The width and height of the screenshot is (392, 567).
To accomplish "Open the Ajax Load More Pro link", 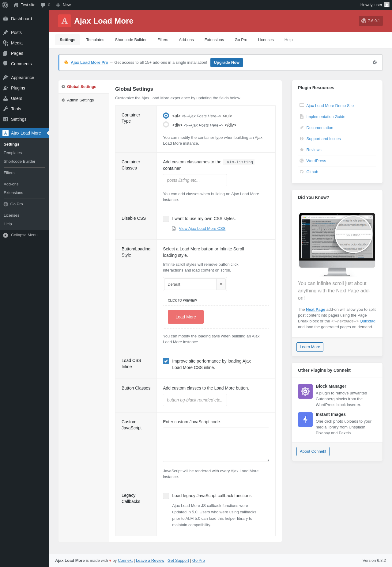I will 89,63.
